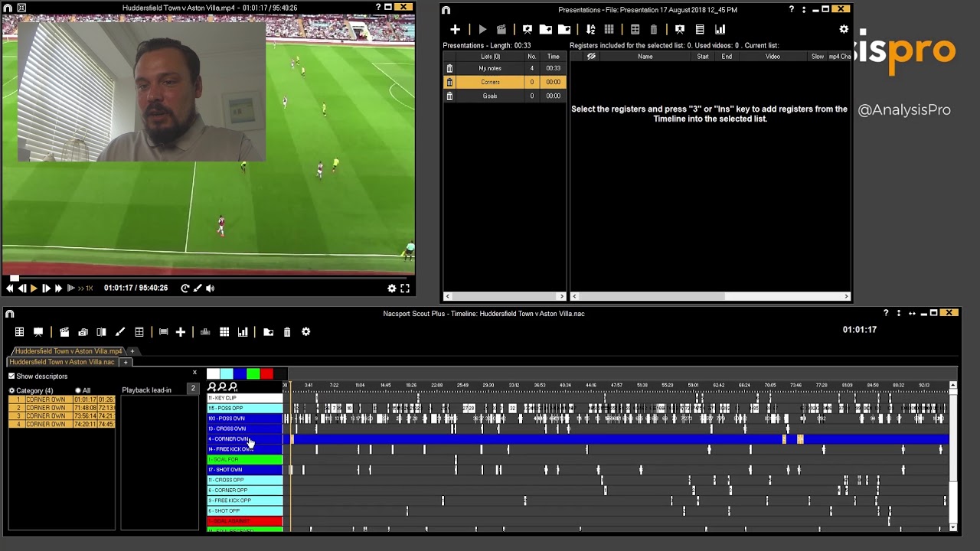The height and width of the screenshot is (551, 980).
Task: Click the list view icon in Presentations toolbar
Action: (x=700, y=29)
